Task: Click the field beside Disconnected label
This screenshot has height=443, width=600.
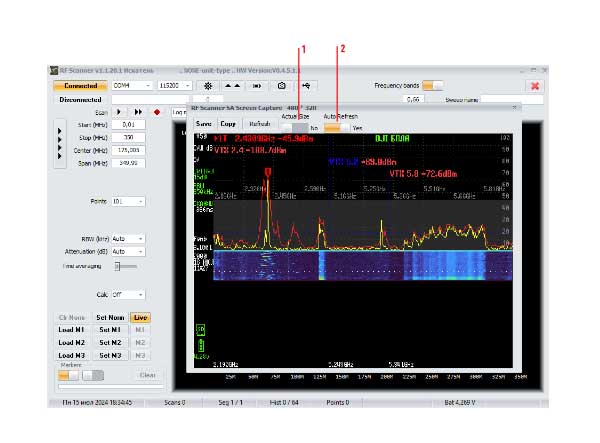Action: [x=151, y=99]
